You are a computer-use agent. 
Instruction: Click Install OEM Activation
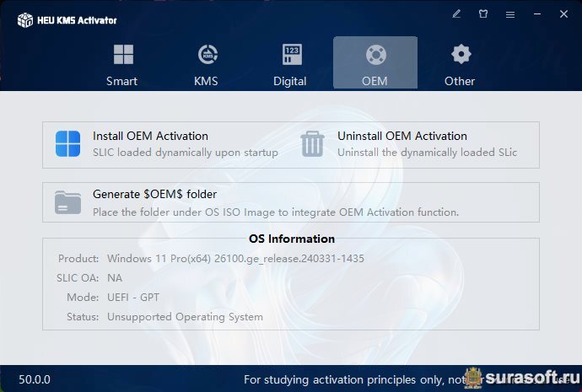pyautogui.click(x=150, y=136)
